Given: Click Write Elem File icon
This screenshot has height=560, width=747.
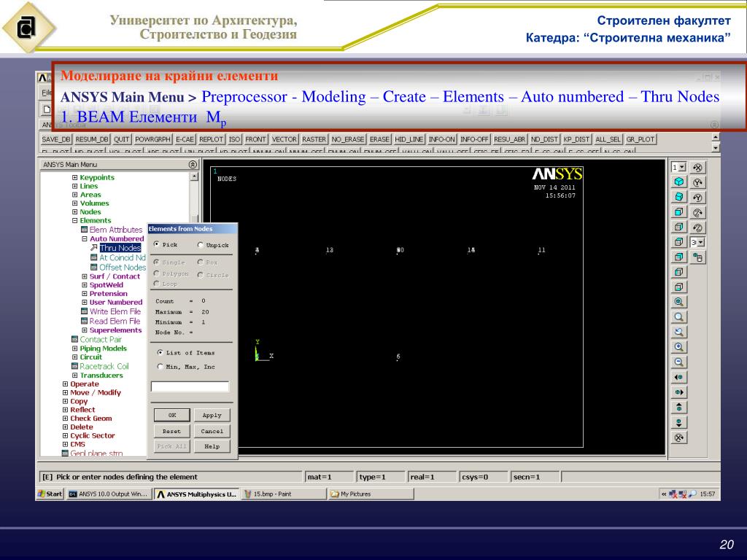Looking at the screenshot, I should tap(85, 311).
